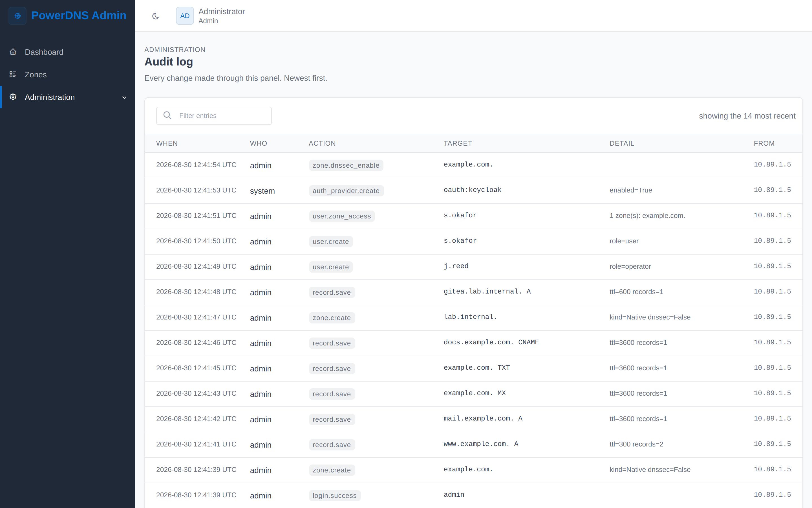This screenshot has width=812, height=508.
Task: Toggle dark mode with the moon icon
Action: tap(155, 16)
